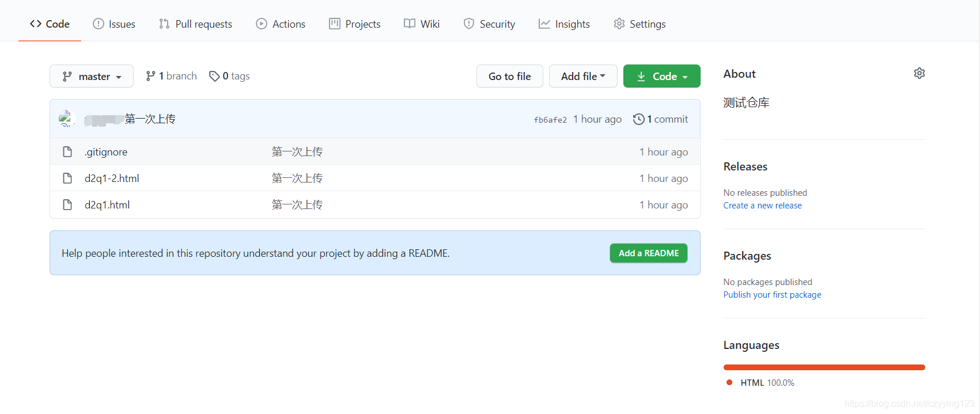Click the tag icon next to 0 tags
The height and width of the screenshot is (414, 980).
(x=214, y=76)
